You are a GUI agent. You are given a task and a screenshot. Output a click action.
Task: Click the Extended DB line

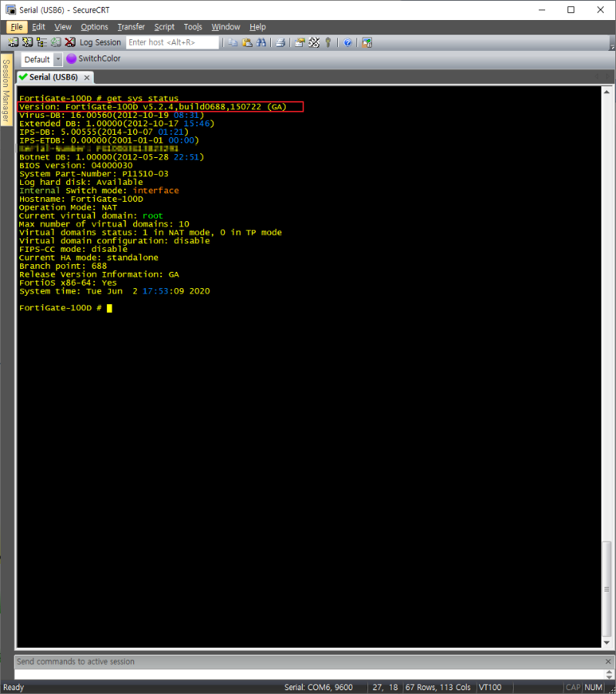(x=117, y=123)
